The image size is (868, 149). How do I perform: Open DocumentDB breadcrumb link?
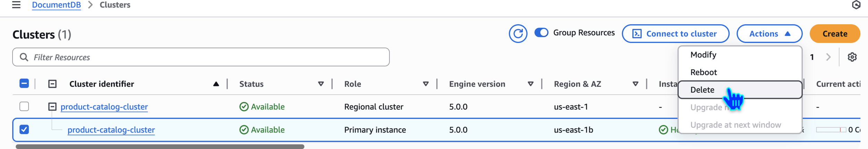pyautogui.click(x=56, y=5)
